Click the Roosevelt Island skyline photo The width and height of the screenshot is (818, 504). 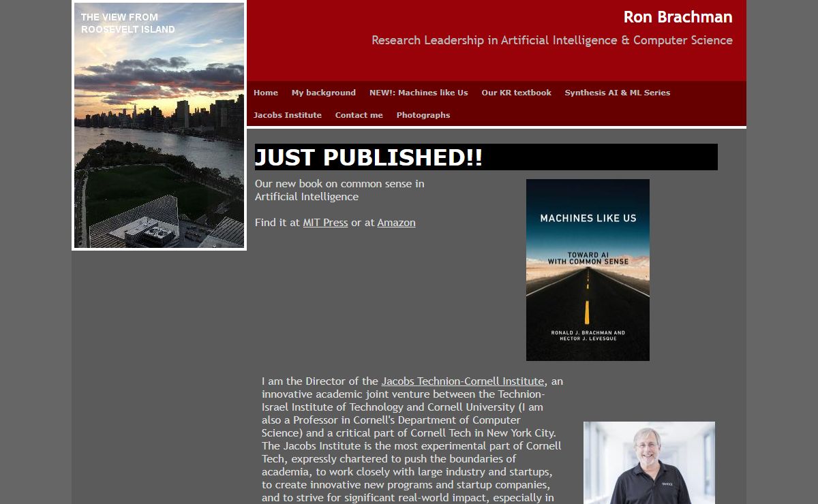point(159,125)
